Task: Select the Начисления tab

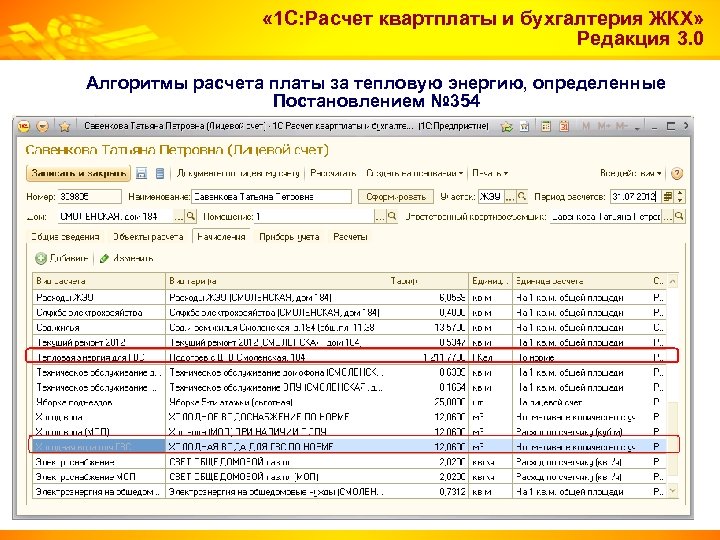Action: click(221, 237)
